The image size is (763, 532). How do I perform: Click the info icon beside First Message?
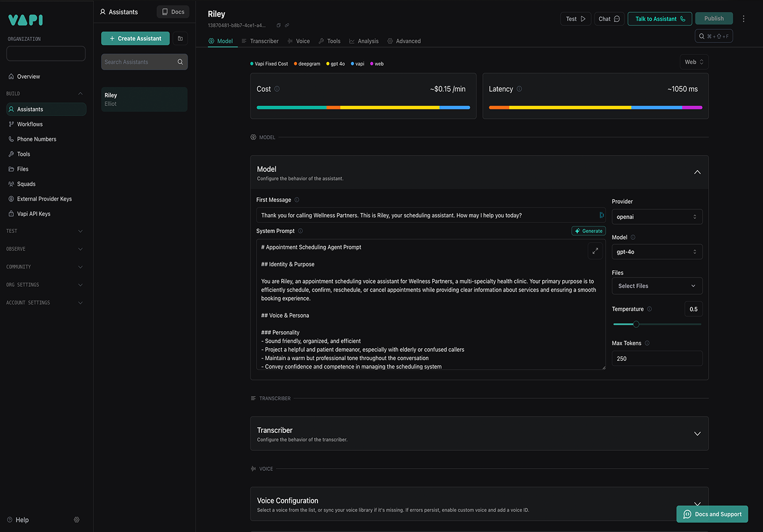(x=297, y=200)
